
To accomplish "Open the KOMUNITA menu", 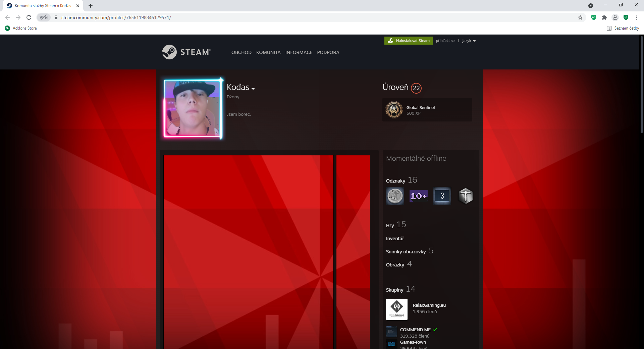I will (x=268, y=52).
